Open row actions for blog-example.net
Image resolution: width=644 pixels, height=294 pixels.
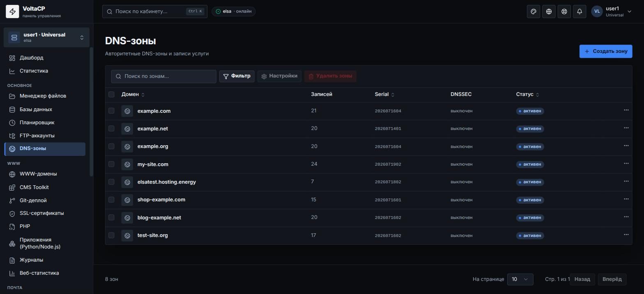coord(626,217)
